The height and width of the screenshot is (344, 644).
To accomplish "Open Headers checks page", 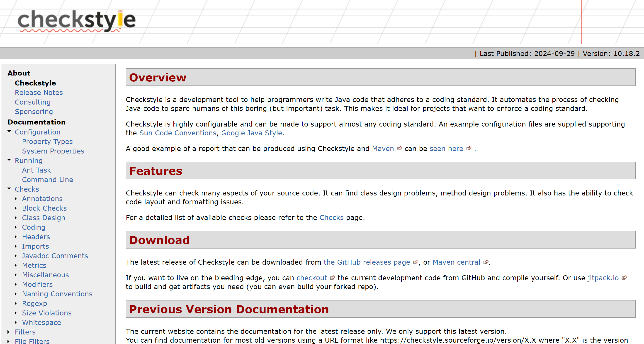I will coord(36,237).
